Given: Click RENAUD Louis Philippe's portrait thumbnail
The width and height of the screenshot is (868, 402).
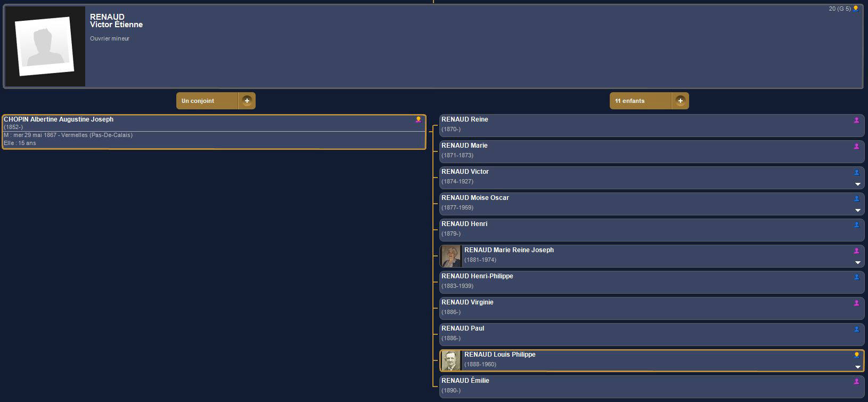Looking at the screenshot, I should click(x=451, y=360).
